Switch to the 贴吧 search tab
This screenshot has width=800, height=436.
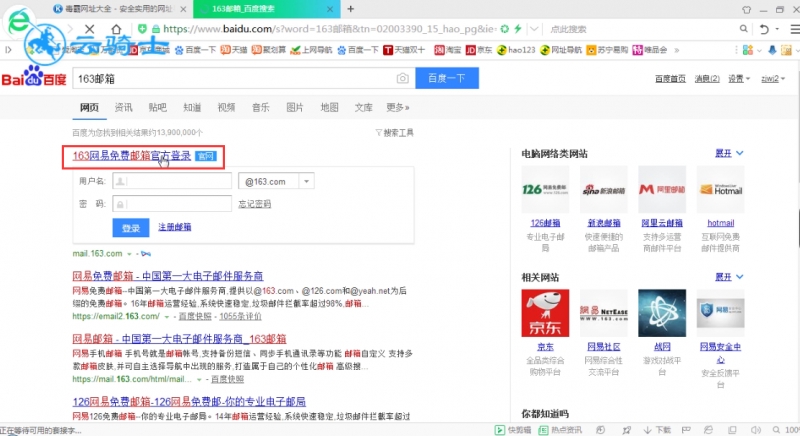tap(158, 107)
